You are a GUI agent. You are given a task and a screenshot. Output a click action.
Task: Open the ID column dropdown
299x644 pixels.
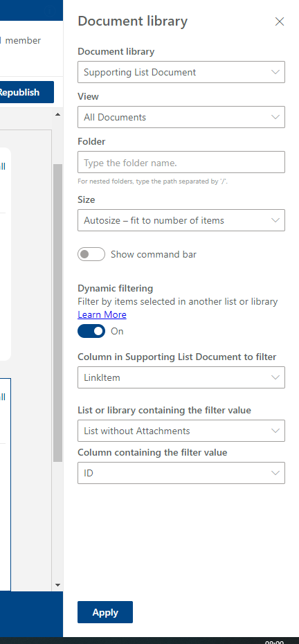click(181, 473)
